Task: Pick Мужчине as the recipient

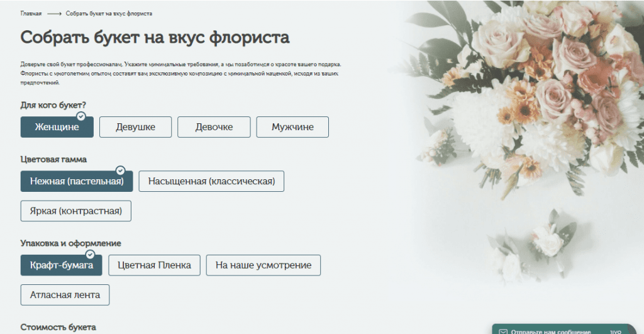Action: coord(292,127)
